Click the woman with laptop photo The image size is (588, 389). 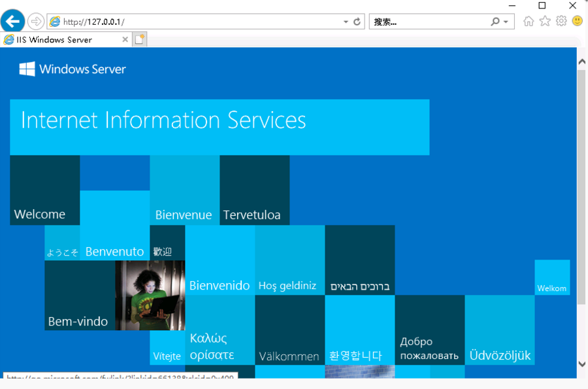[150, 295]
